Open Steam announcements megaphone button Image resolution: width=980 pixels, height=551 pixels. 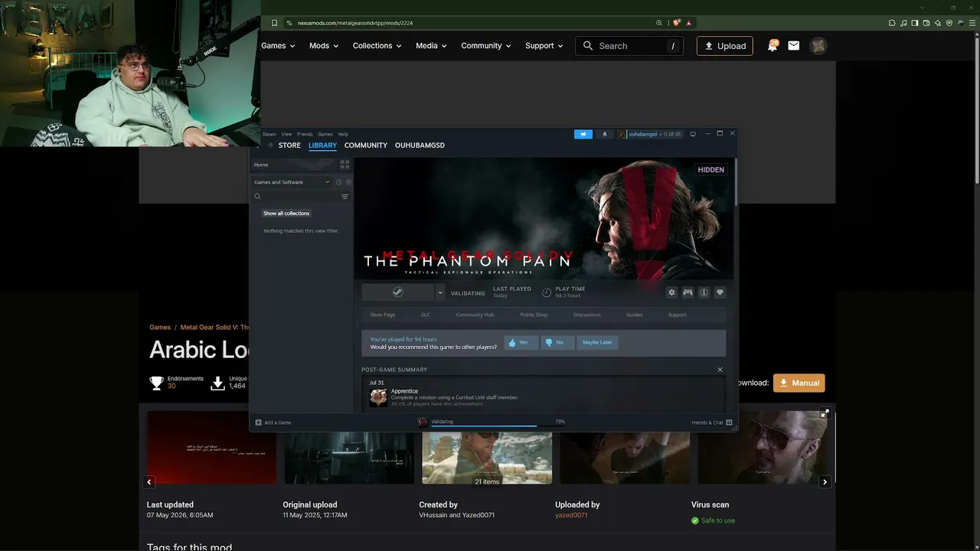pyautogui.click(x=583, y=134)
